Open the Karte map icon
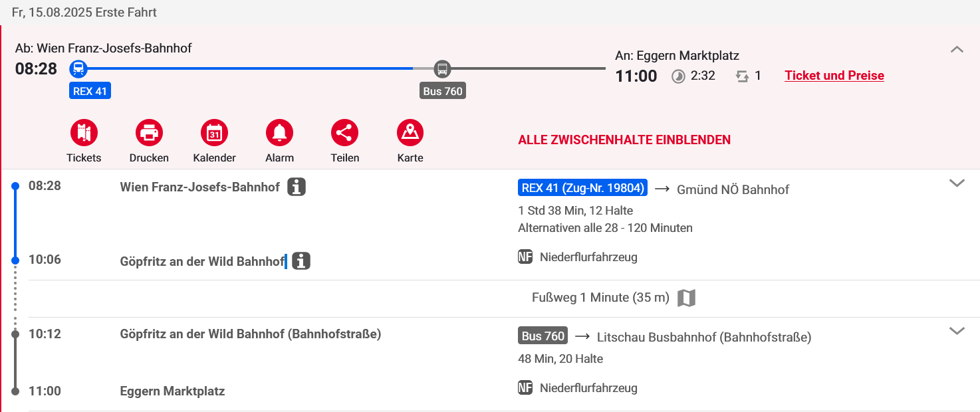 tap(410, 134)
